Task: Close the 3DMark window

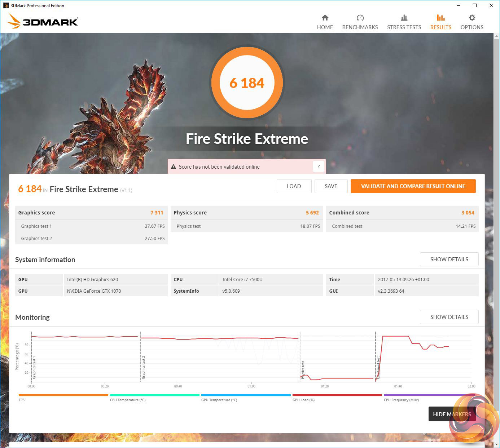Action: click(x=491, y=5)
